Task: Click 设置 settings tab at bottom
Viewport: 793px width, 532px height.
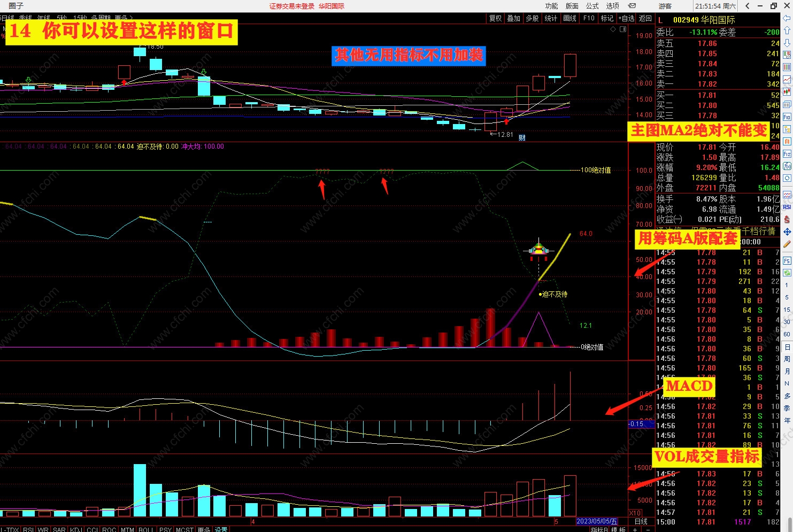Action: 221,529
